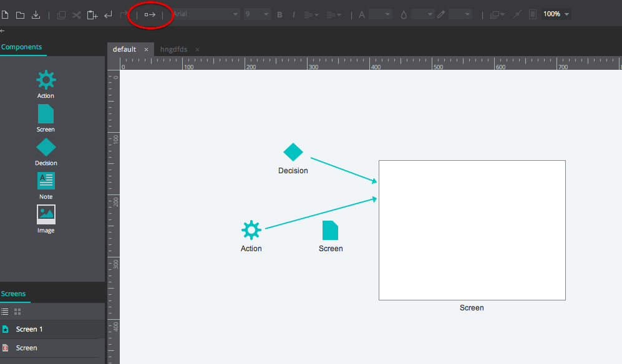This screenshot has width=622, height=364.
Task: Switch Screens panel to list view
Action: (x=5, y=312)
